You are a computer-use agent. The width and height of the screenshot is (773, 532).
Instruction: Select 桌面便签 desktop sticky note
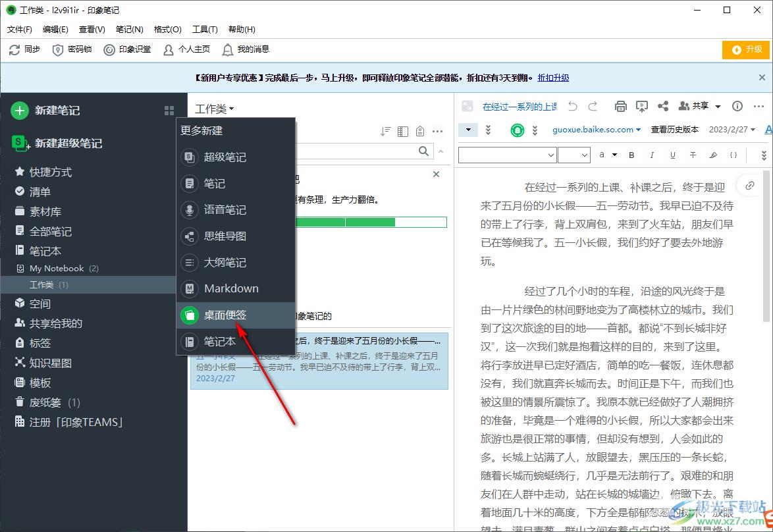[236, 315]
